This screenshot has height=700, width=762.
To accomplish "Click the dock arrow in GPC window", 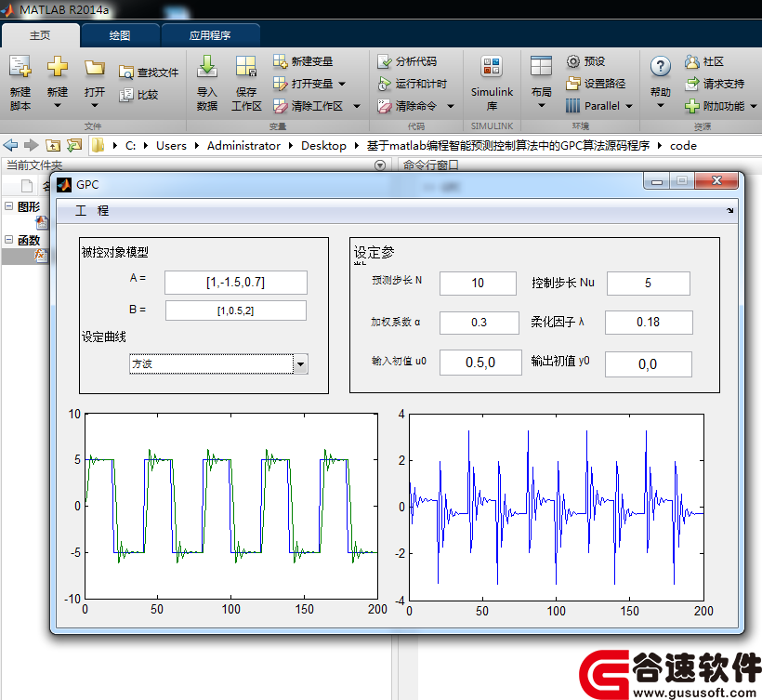I will [729, 210].
